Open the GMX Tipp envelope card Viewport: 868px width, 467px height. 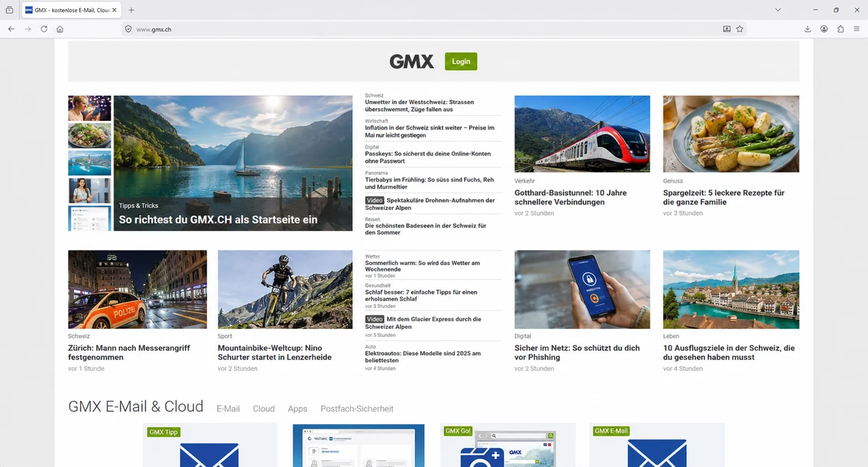(x=210, y=445)
